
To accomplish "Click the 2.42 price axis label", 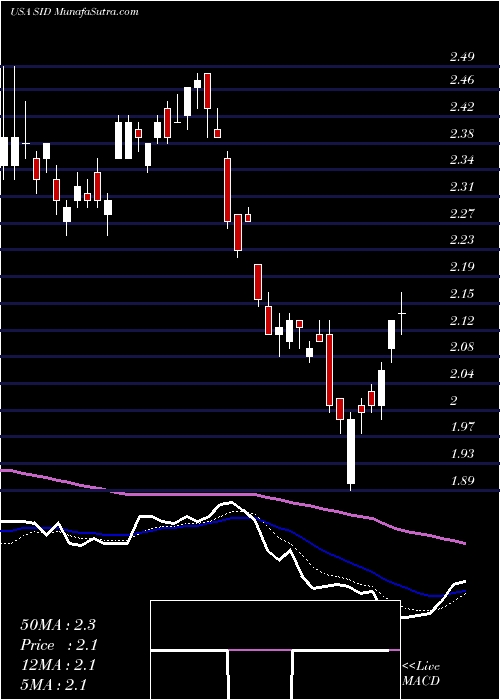I will (x=462, y=107).
